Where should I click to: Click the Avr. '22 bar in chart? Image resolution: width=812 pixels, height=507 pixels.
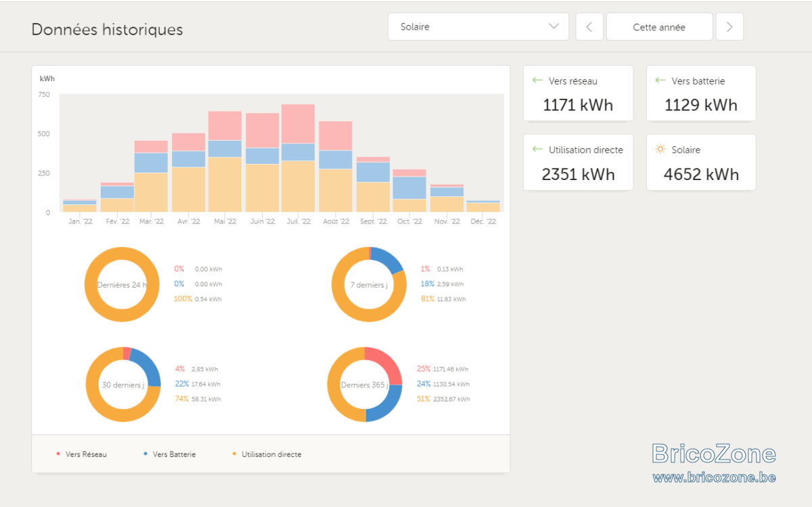(x=189, y=173)
